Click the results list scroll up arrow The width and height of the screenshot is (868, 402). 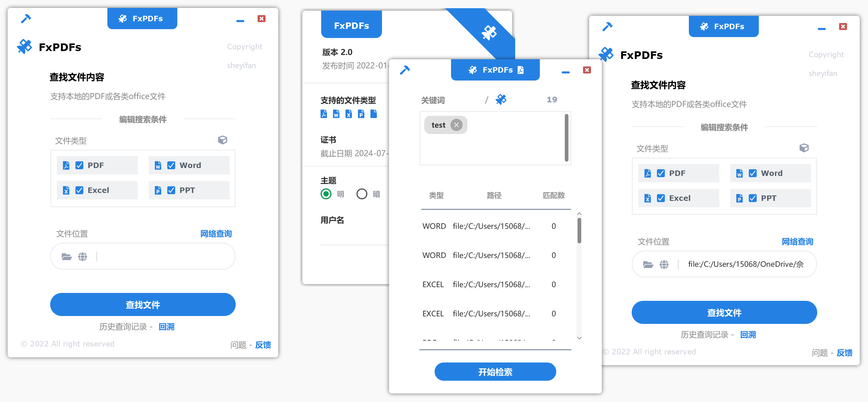click(x=579, y=214)
